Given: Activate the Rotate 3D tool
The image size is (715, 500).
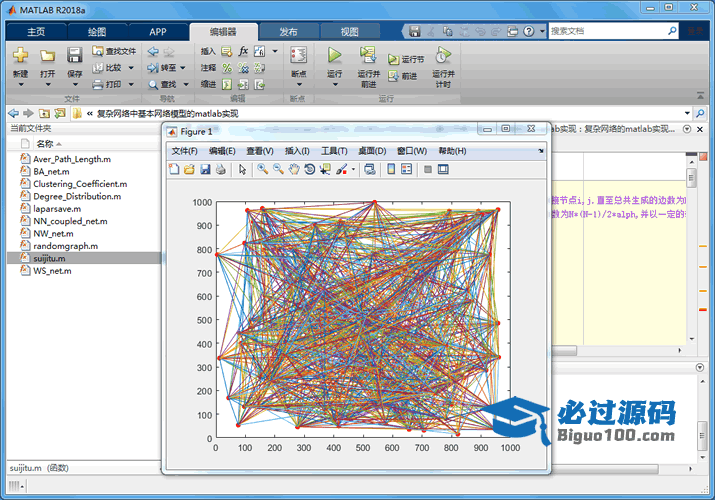Looking at the screenshot, I should pos(310,170).
